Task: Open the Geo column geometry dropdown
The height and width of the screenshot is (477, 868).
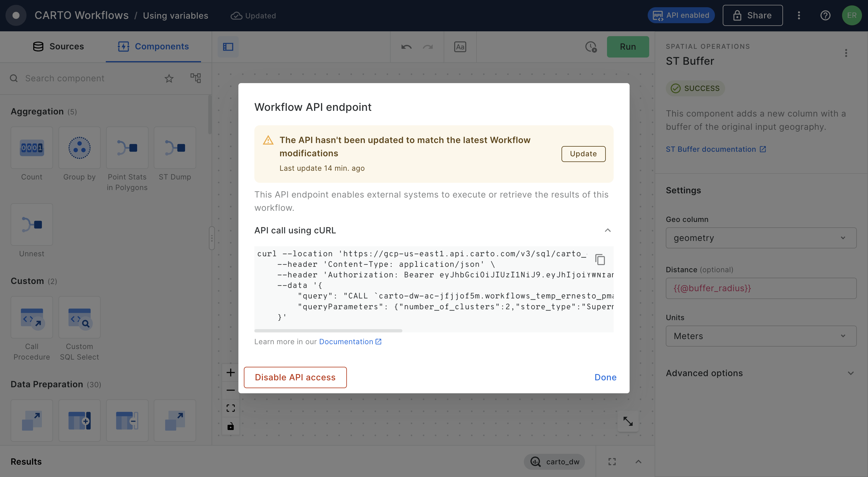Action: coord(761,238)
